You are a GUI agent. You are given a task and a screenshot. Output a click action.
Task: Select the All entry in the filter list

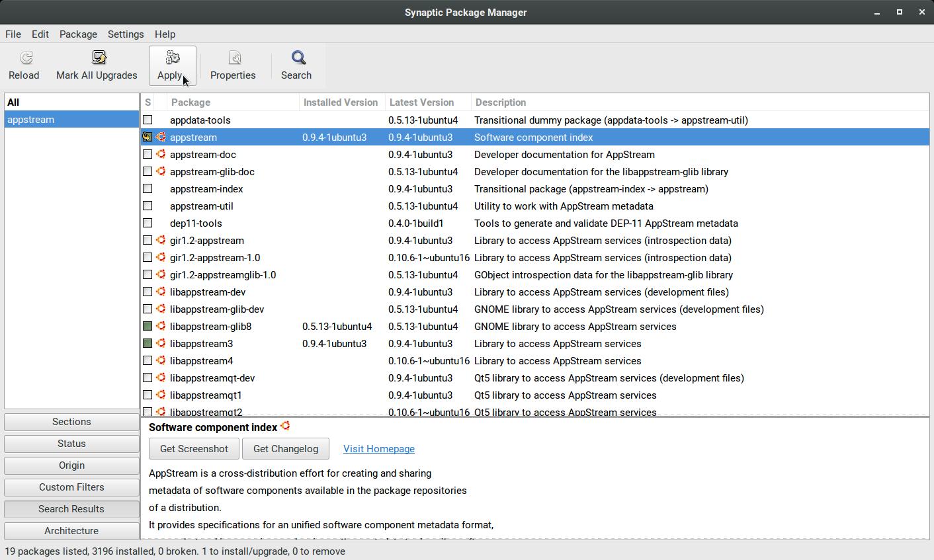click(13, 102)
